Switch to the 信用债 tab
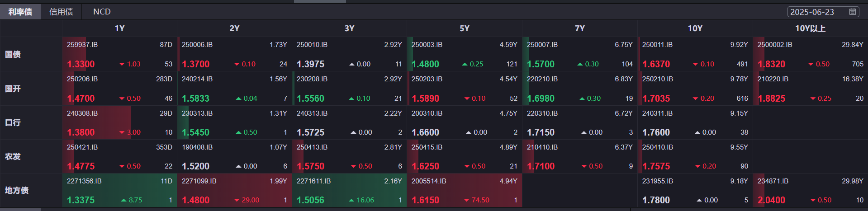Screen dimensions: 868x211 (61, 12)
